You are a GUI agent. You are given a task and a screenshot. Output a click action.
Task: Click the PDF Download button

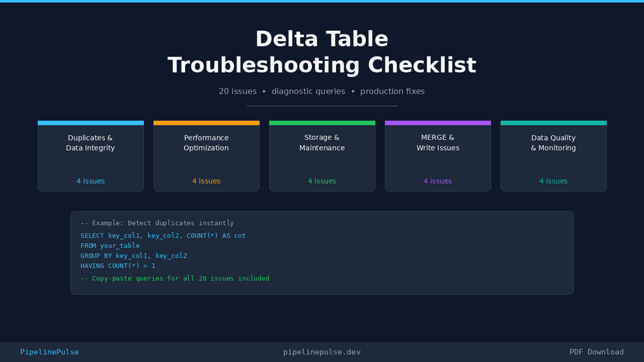click(x=596, y=352)
